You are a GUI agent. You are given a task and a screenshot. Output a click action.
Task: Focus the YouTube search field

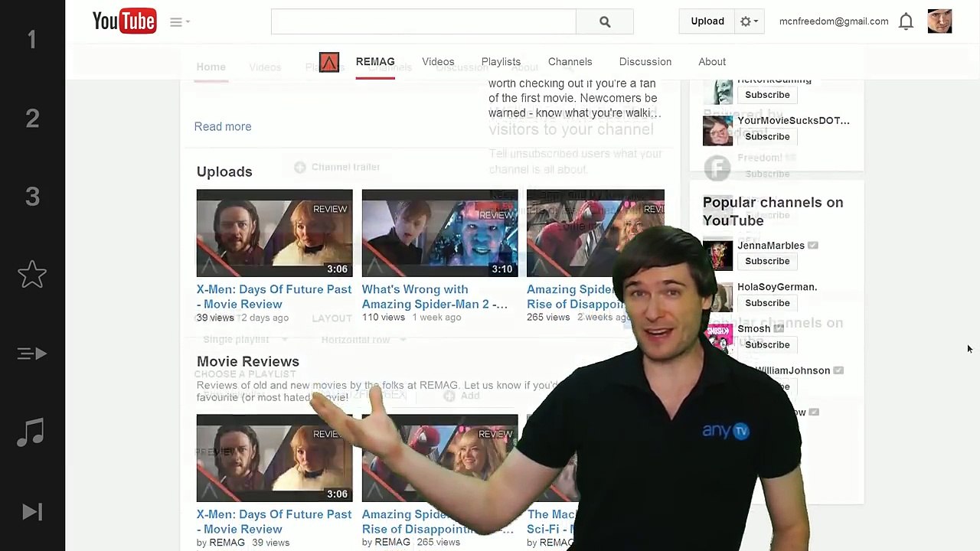423,22
